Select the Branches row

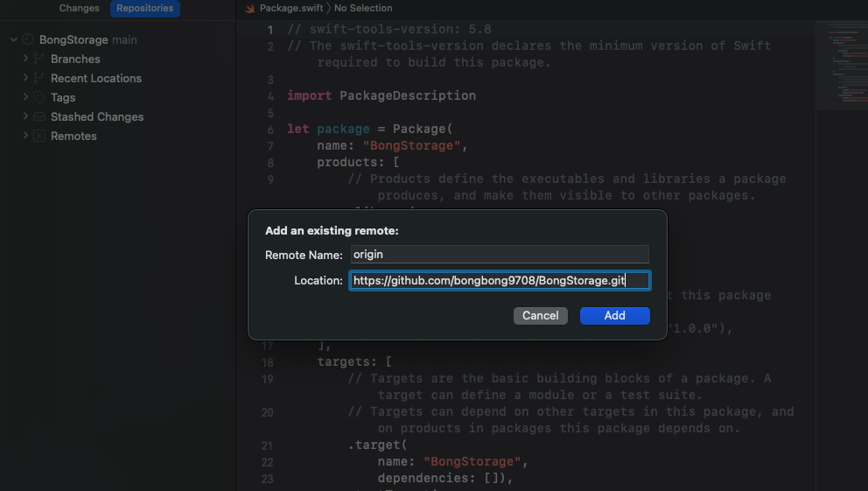[118, 59]
